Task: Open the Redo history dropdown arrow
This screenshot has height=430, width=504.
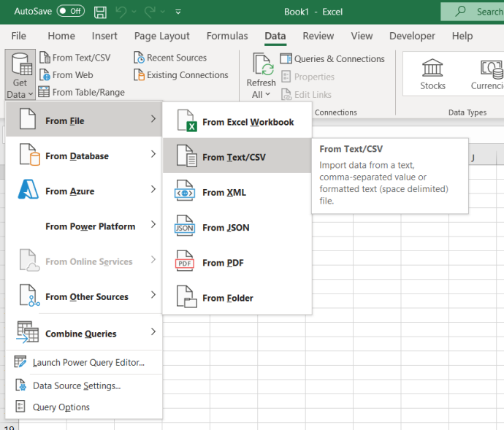Action: 163,12
